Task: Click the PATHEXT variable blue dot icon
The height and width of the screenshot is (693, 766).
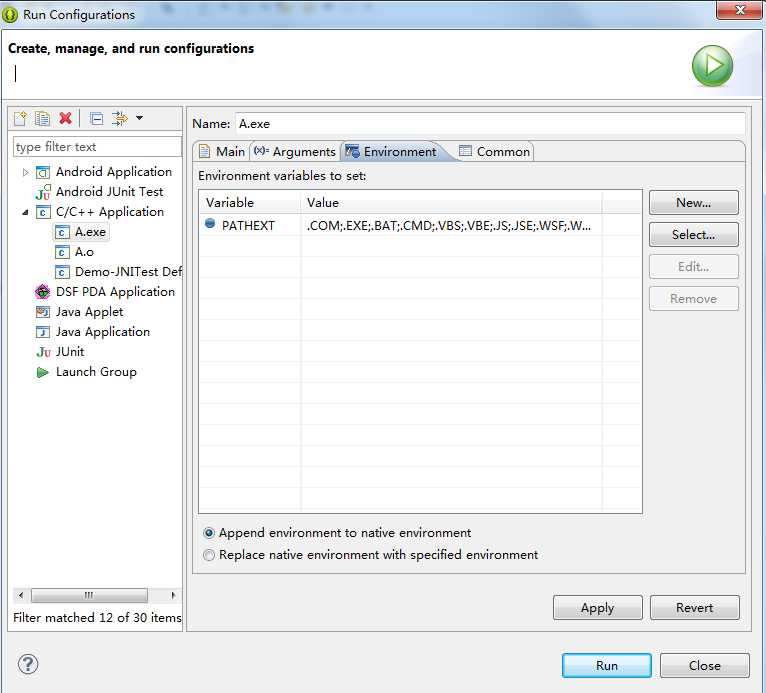Action: (210, 224)
